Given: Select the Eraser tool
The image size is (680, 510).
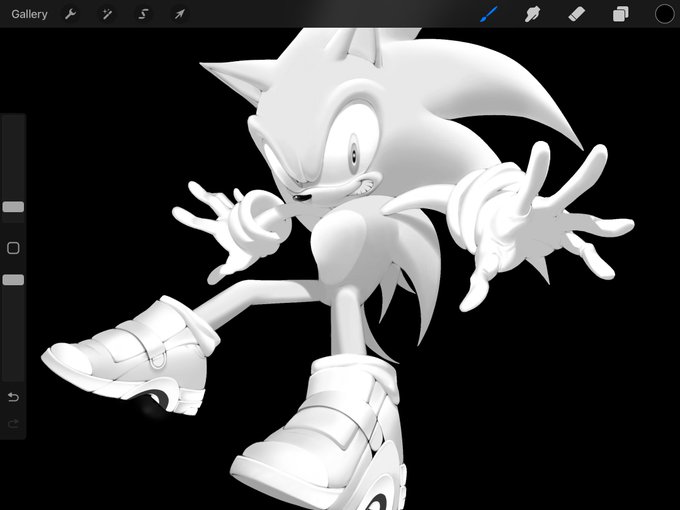Looking at the screenshot, I should pyautogui.click(x=576, y=14).
